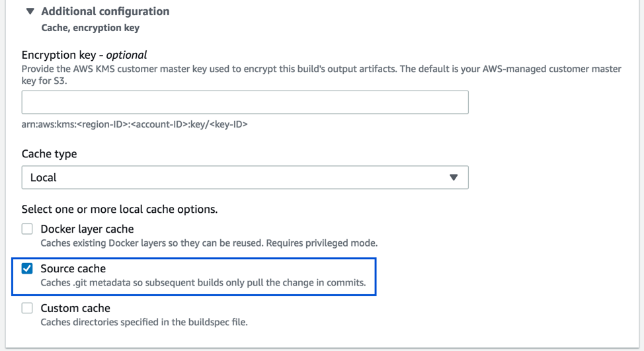The width and height of the screenshot is (644, 351).
Task: Click the Custom cache label text
Action: pos(75,308)
